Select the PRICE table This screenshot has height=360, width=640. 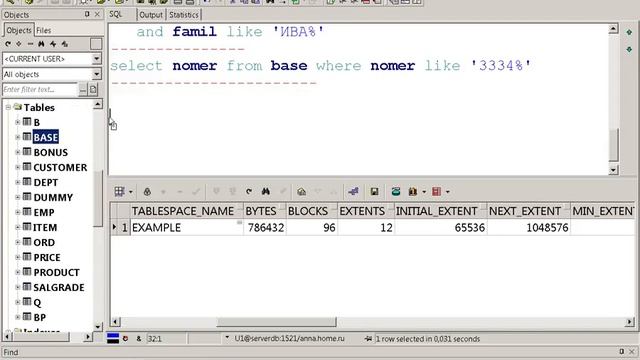(x=47, y=258)
